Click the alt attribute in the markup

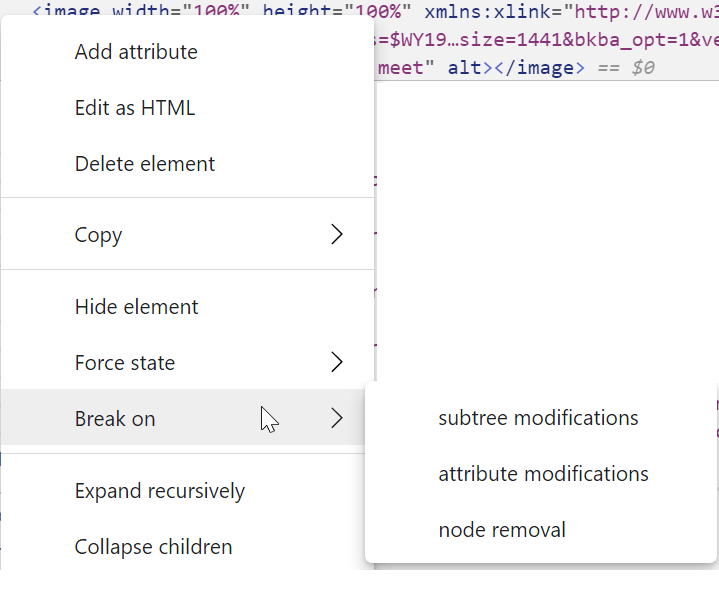click(x=463, y=68)
